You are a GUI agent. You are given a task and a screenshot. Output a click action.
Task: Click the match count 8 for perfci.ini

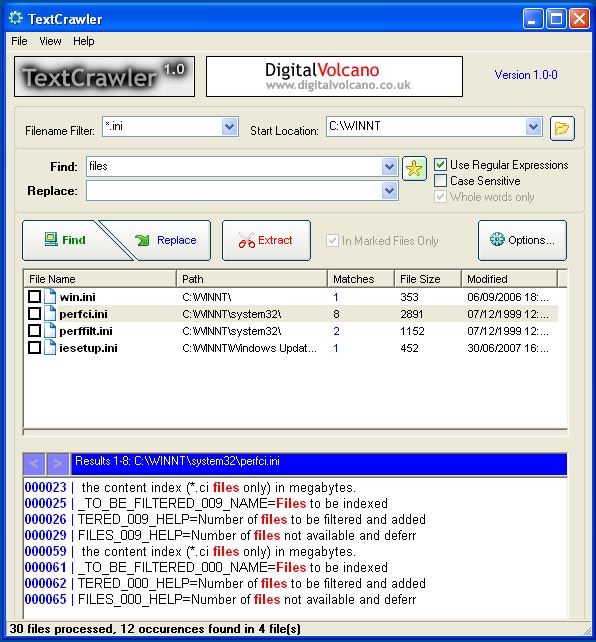click(x=336, y=314)
